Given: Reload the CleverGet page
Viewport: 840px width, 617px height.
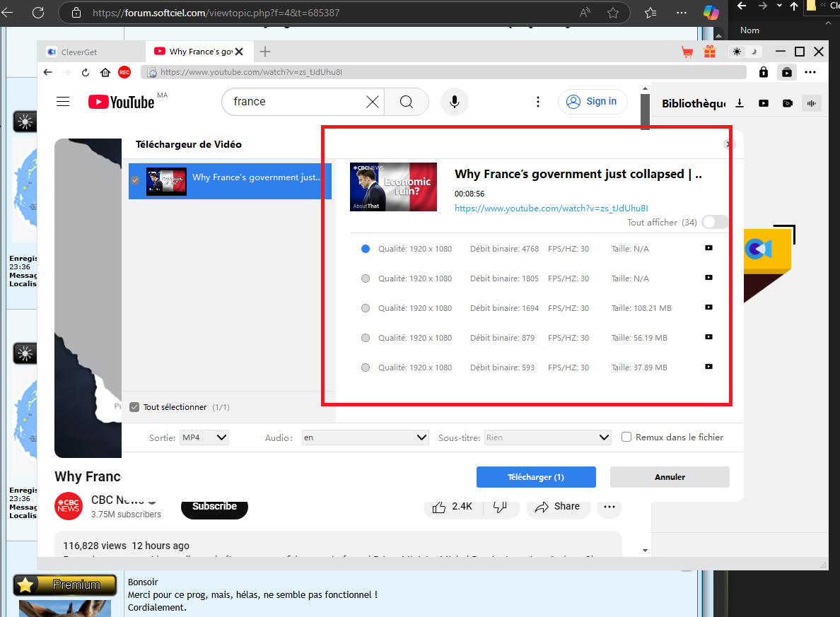Looking at the screenshot, I should 85,72.
